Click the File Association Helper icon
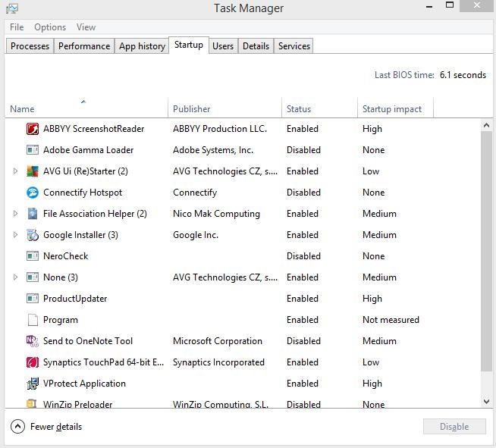 pos(33,214)
